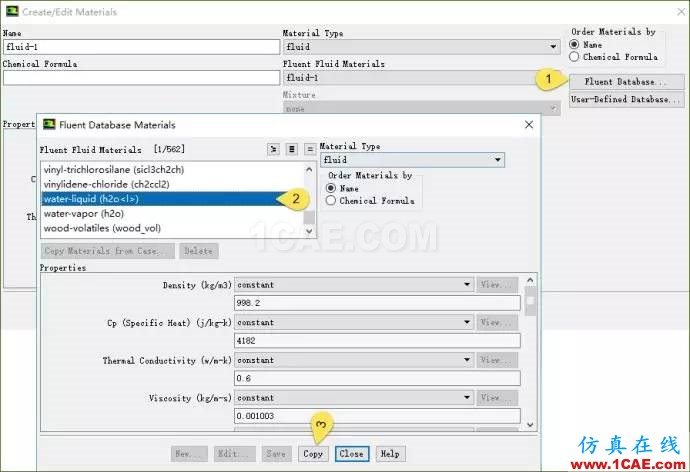
Task: Click the empty Chemical Formula field
Action: click(141, 78)
